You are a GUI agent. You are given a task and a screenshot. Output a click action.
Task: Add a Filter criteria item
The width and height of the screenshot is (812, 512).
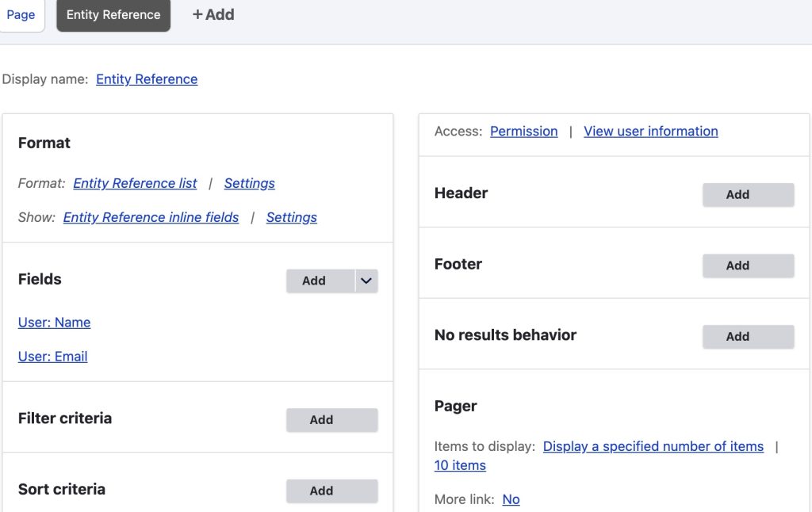tap(331, 420)
